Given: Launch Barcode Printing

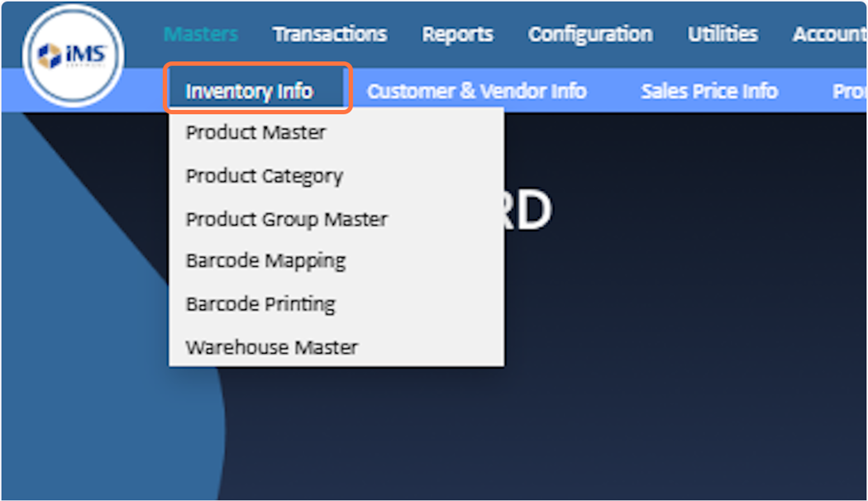Looking at the screenshot, I should pos(260,304).
